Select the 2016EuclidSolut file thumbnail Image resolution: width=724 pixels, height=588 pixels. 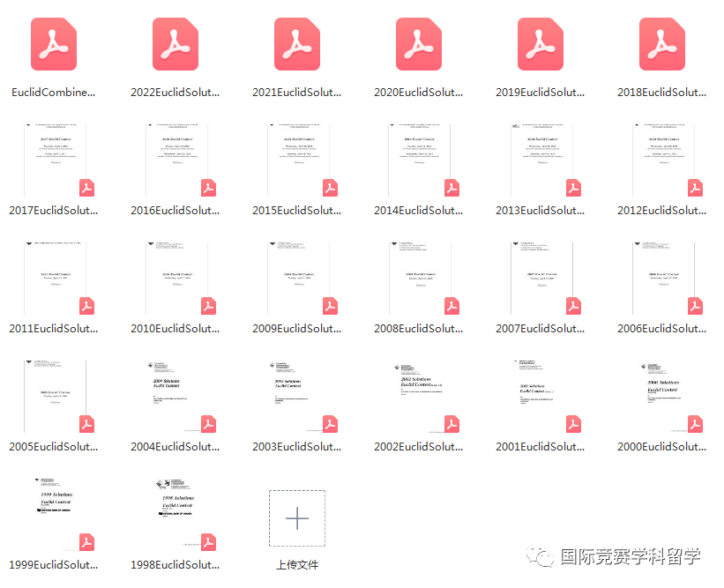tap(177, 160)
